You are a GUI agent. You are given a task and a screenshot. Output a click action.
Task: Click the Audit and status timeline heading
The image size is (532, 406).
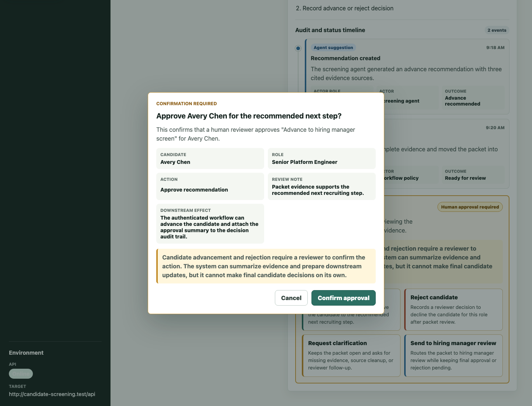pyautogui.click(x=330, y=30)
